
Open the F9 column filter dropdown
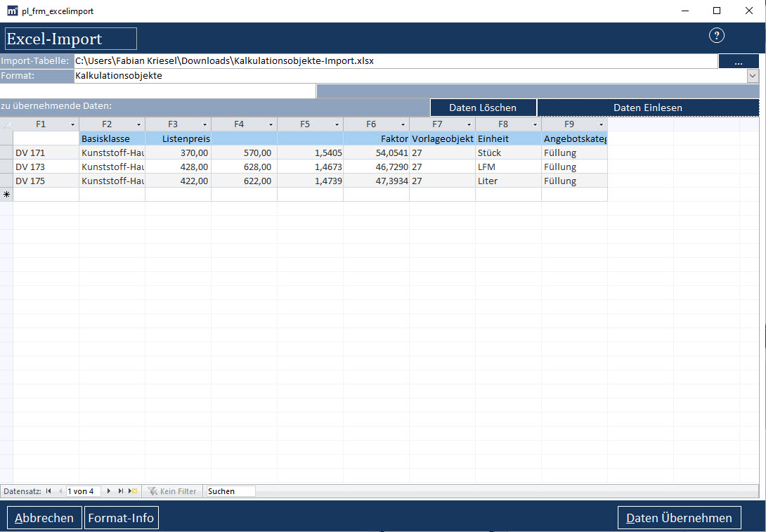point(601,124)
